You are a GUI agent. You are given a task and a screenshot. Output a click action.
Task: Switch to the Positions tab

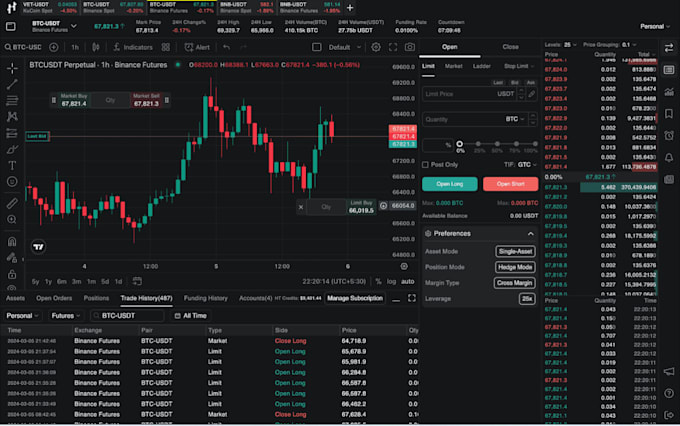(96, 298)
